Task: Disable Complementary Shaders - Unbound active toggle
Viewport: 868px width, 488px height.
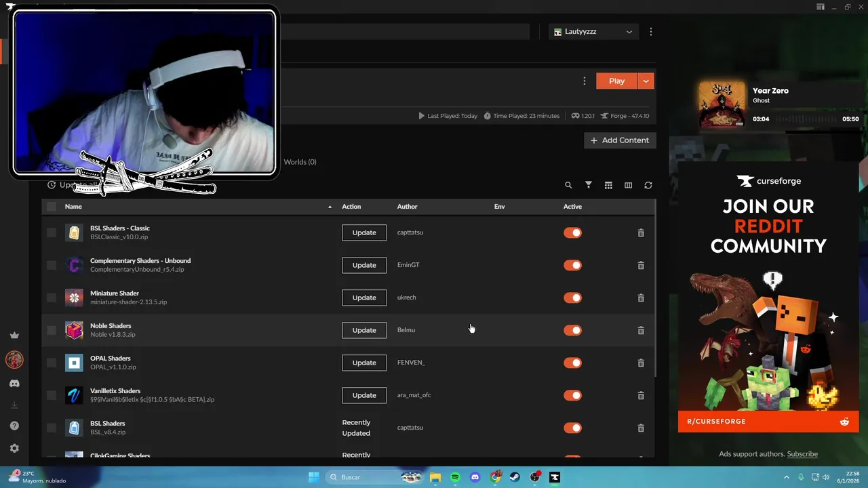Action: pyautogui.click(x=572, y=265)
